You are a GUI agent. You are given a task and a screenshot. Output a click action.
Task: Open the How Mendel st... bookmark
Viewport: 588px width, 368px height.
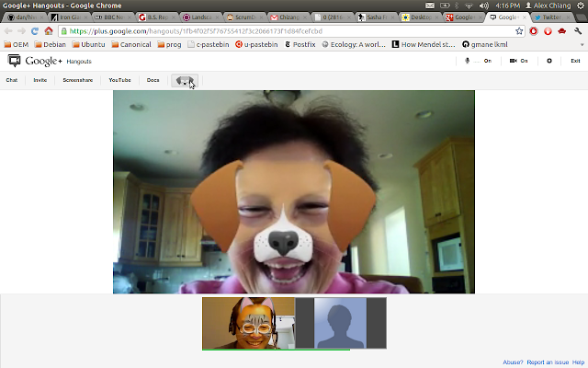click(x=424, y=45)
